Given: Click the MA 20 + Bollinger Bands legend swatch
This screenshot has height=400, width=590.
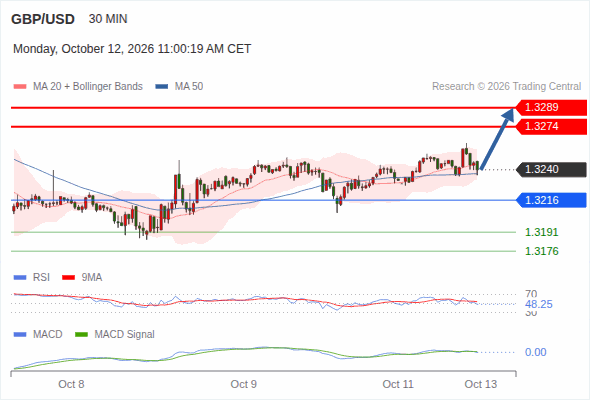Looking at the screenshot, I should tap(20, 87).
